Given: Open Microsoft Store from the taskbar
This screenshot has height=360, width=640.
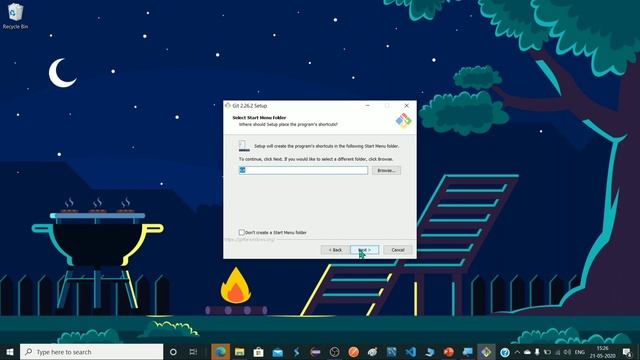Looking at the screenshot, I should (x=258, y=352).
